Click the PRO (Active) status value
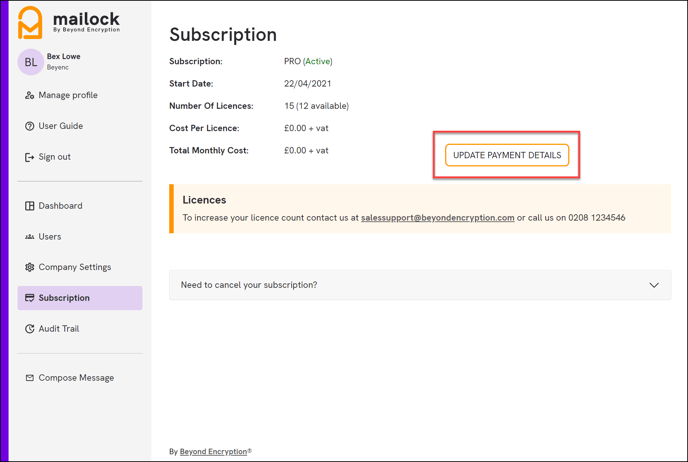The height and width of the screenshot is (462, 688). click(308, 61)
